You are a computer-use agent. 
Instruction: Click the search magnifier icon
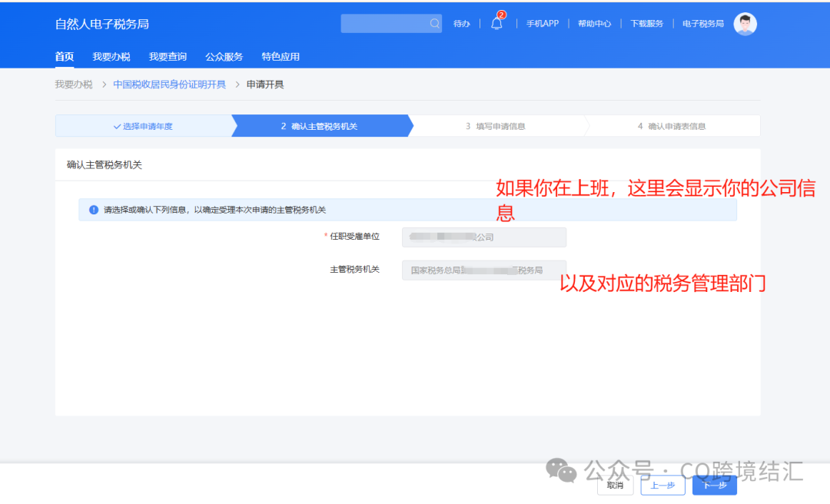[x=434, y=23]
